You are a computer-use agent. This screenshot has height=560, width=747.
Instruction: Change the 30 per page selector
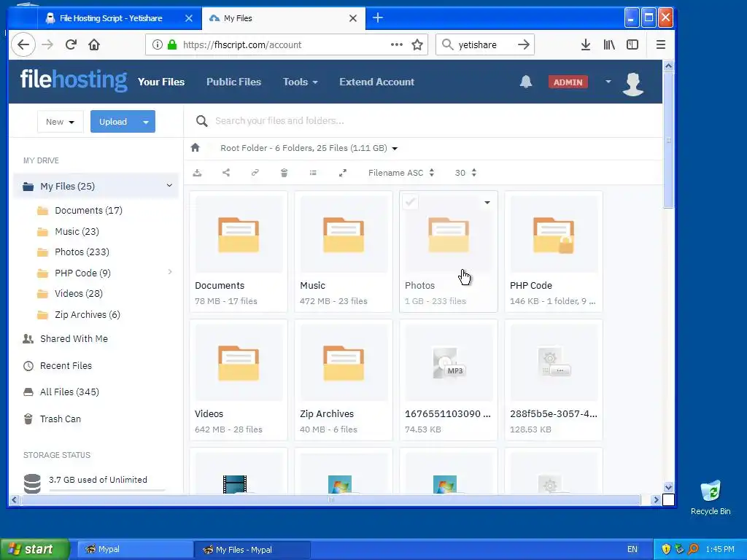tap(465, 173)
